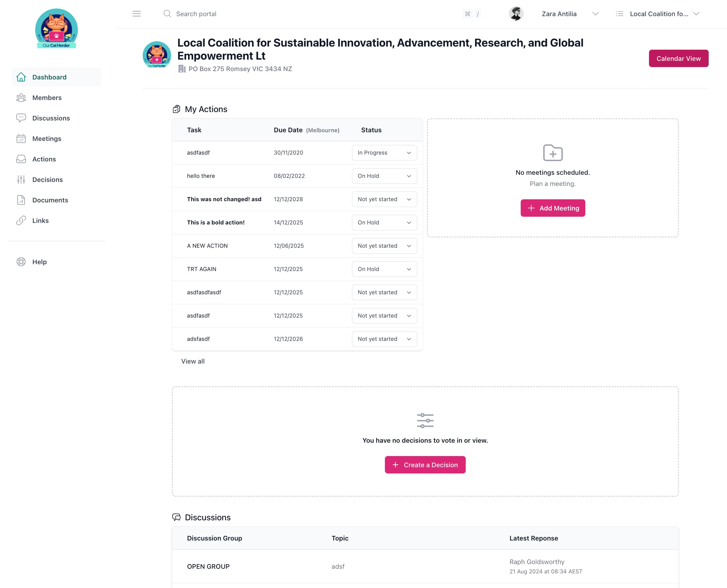Click the hamburger menu icon
Image resolution: width=727 pixels, height=588 pixels.
click(137, 14)
